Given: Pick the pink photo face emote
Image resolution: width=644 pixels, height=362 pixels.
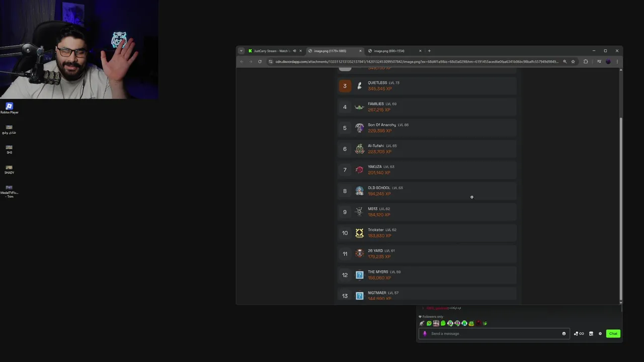Looking at the screenshot, I should coord(436,323).
